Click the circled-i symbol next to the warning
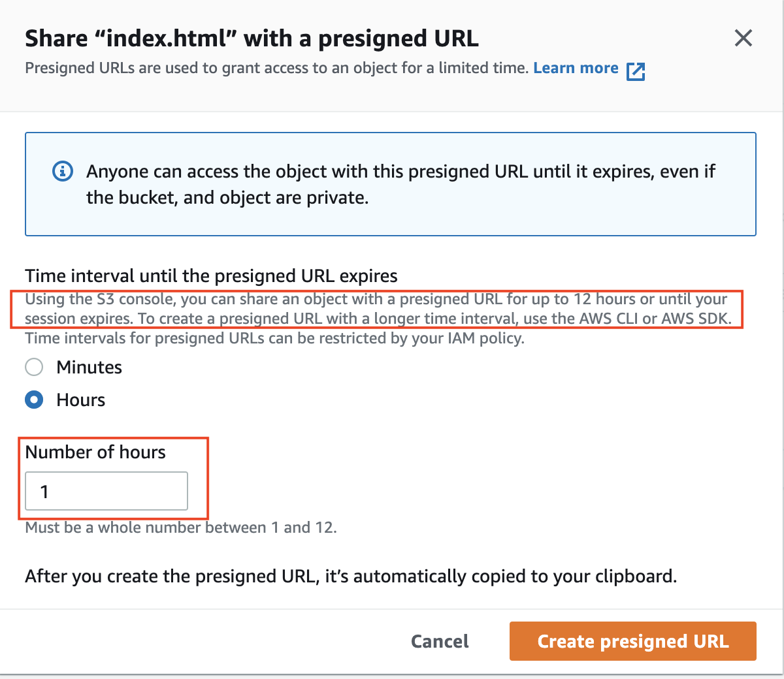 (63, 171)
